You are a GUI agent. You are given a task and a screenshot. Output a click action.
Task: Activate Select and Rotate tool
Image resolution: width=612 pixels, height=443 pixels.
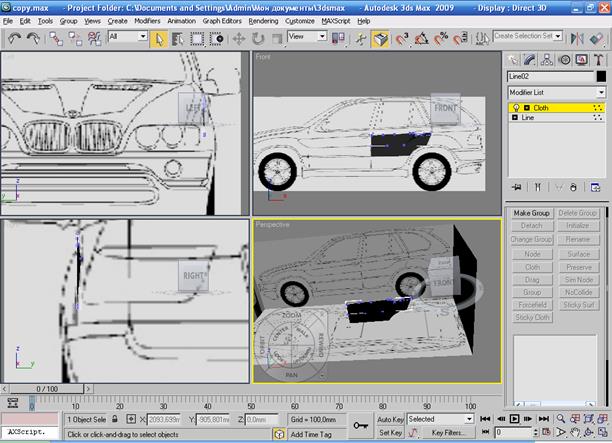click(x=258, y=39)
